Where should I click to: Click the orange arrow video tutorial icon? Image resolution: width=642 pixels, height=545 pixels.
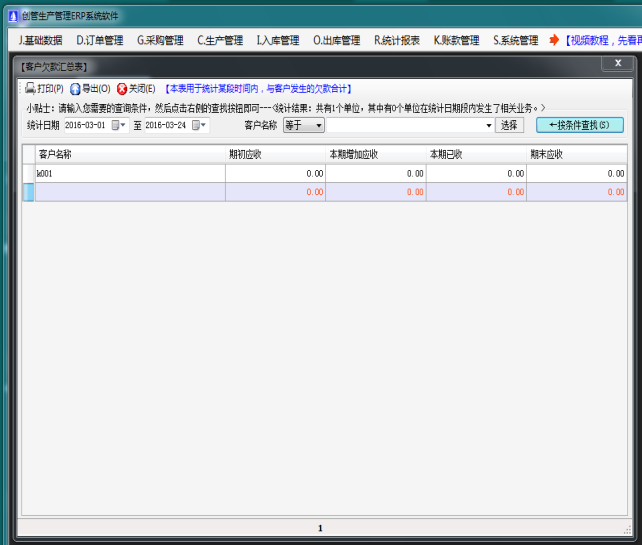pos(554,41)
